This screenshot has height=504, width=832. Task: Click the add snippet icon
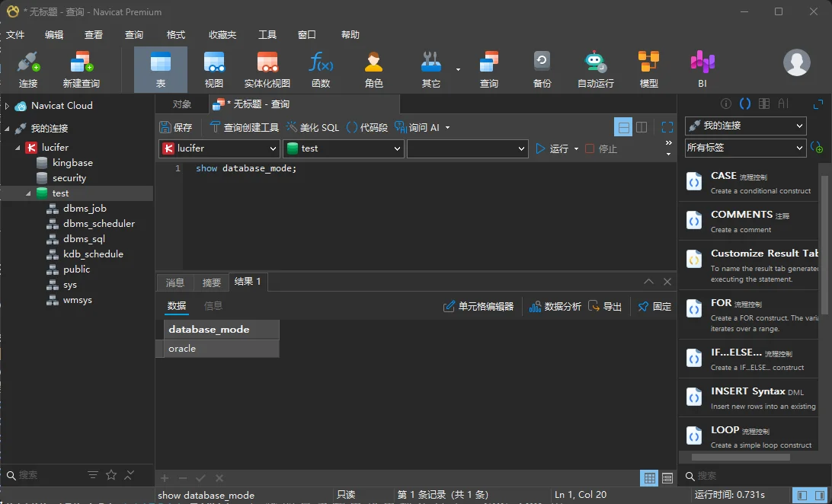817,148
